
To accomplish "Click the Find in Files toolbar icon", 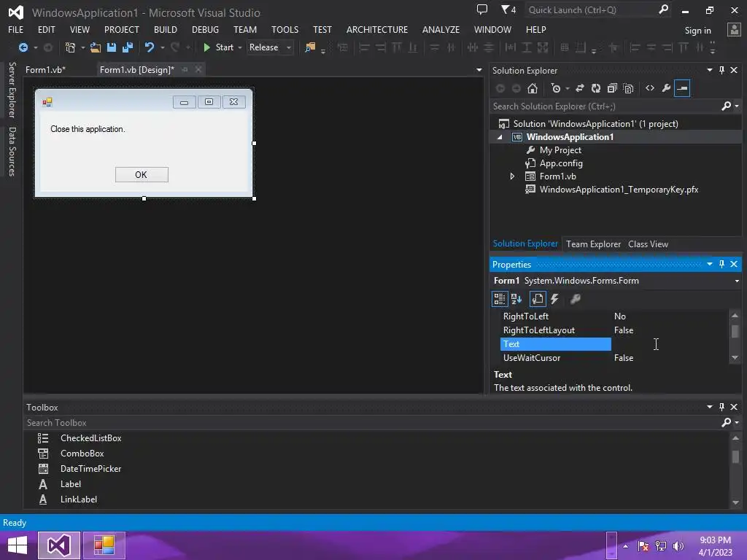I will click(x=310, y=47).
